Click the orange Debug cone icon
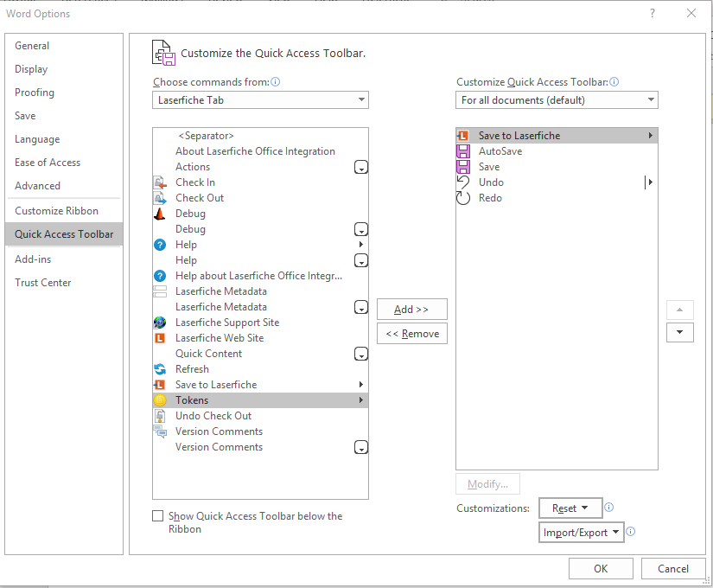 (160, 214)
